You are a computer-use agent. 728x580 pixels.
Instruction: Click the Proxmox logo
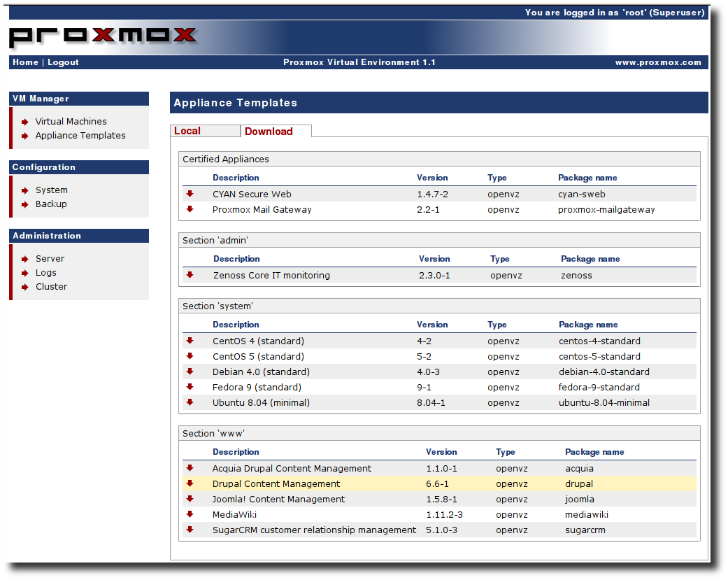103,36
